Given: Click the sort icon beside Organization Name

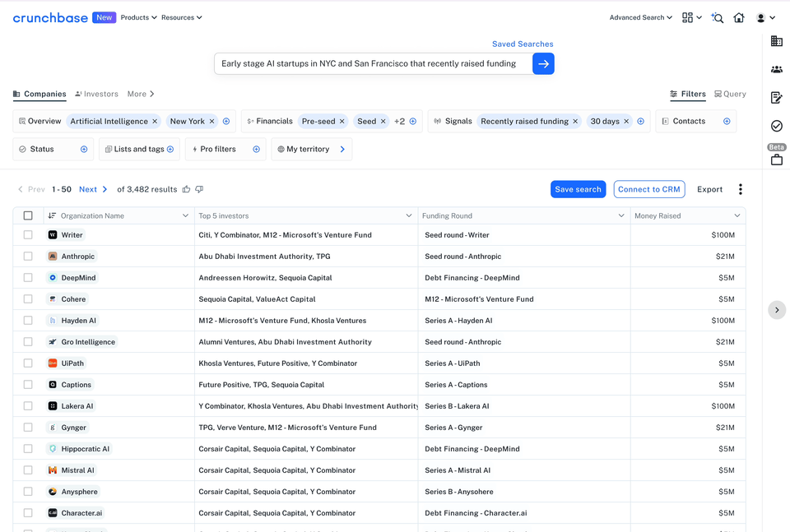Looking at the screenshot, I should coord(52,215).
